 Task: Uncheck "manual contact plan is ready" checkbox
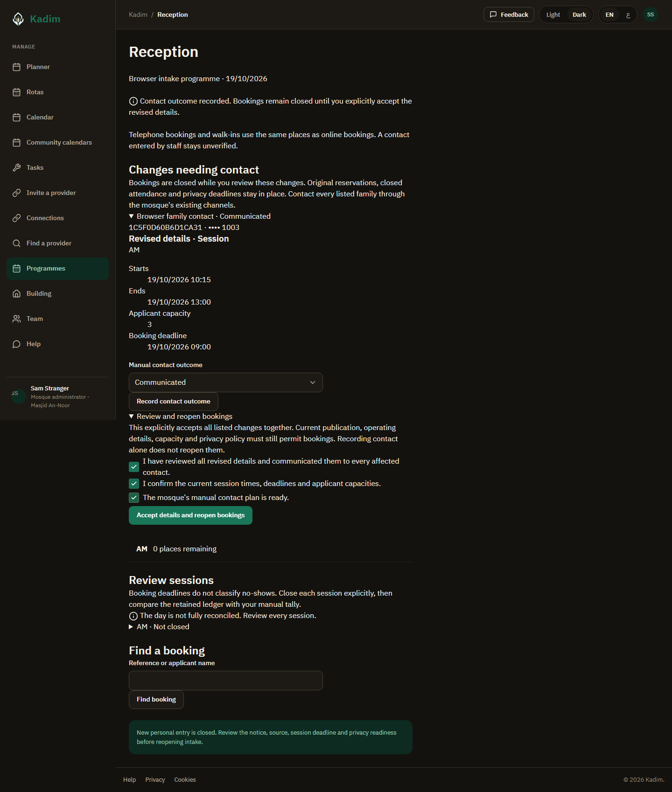click(x=134, y=498)
